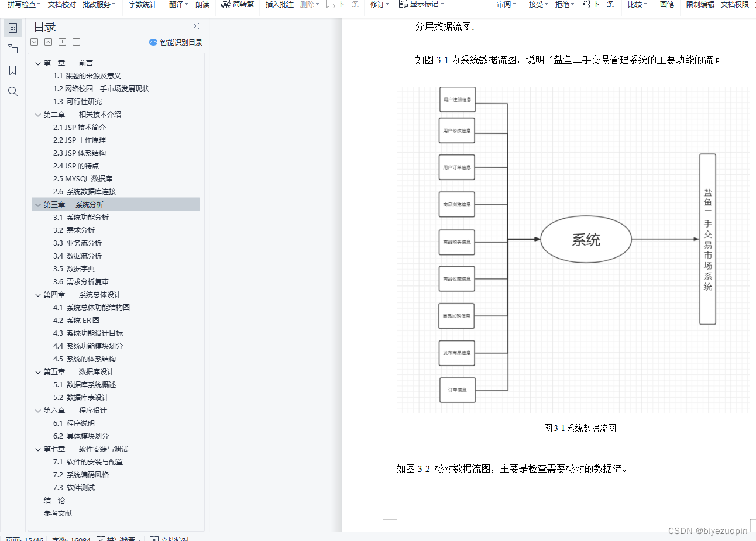Open the 目录 outline pane icon in sidebar
The image size is (756, 541).
pyautogui.click(x=13, y=28)
